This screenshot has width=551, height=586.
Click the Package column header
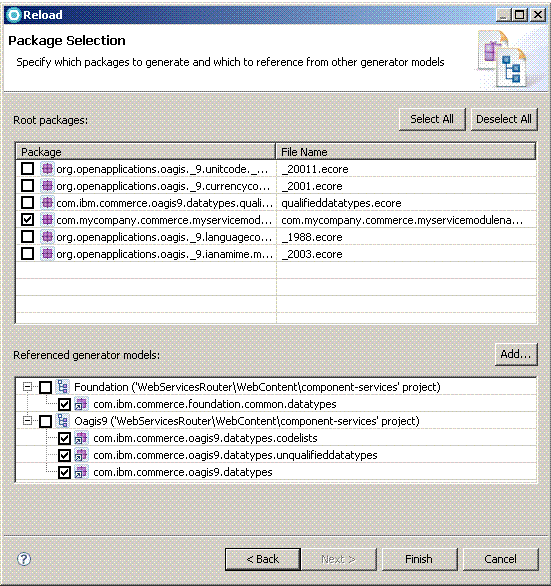145,152
